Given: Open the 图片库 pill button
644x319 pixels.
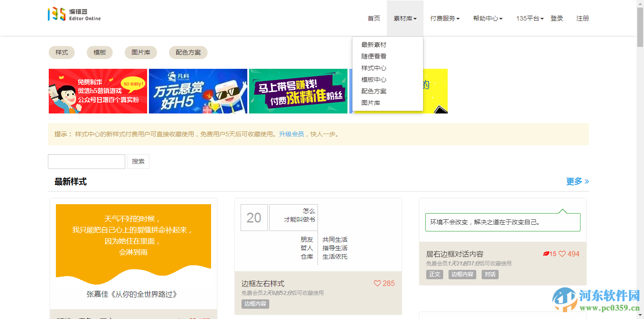Looking at the screenshot, I should (141, 52).
